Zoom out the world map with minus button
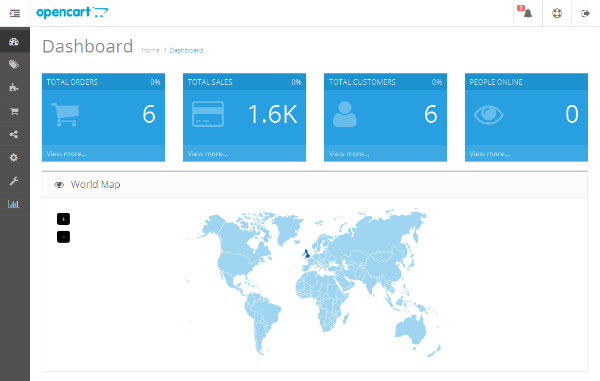Viewport: 600px width, 381px height. pos(64,237)
